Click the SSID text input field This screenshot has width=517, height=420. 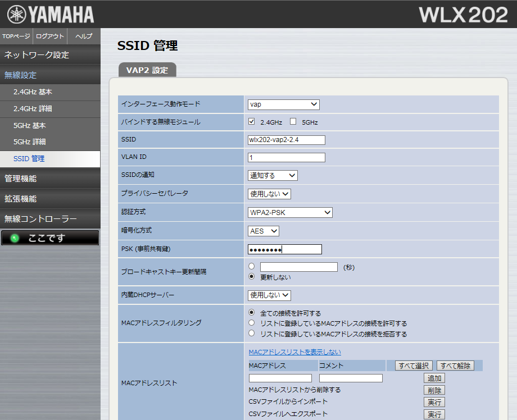(x=286, y=139)
